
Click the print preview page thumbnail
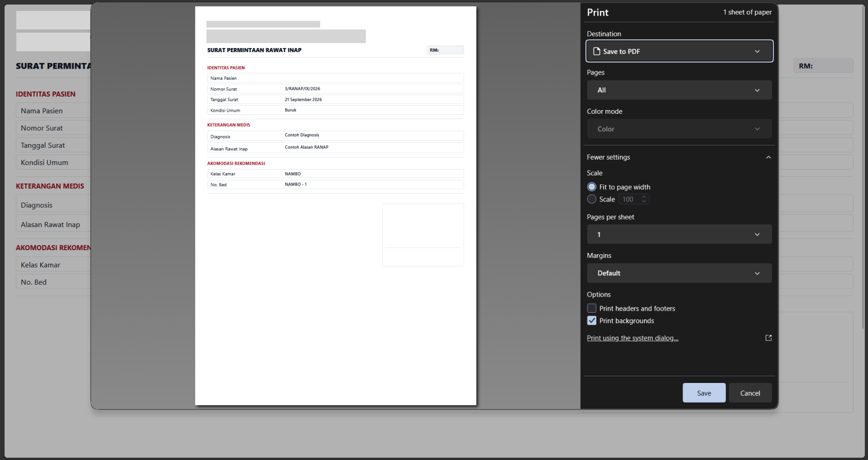[335, 206]
